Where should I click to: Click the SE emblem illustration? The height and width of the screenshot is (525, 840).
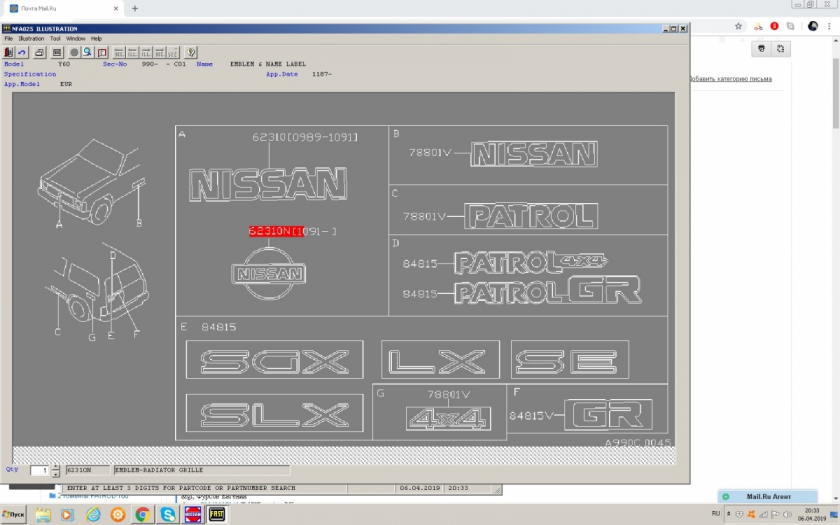click(x=570, y=359)
